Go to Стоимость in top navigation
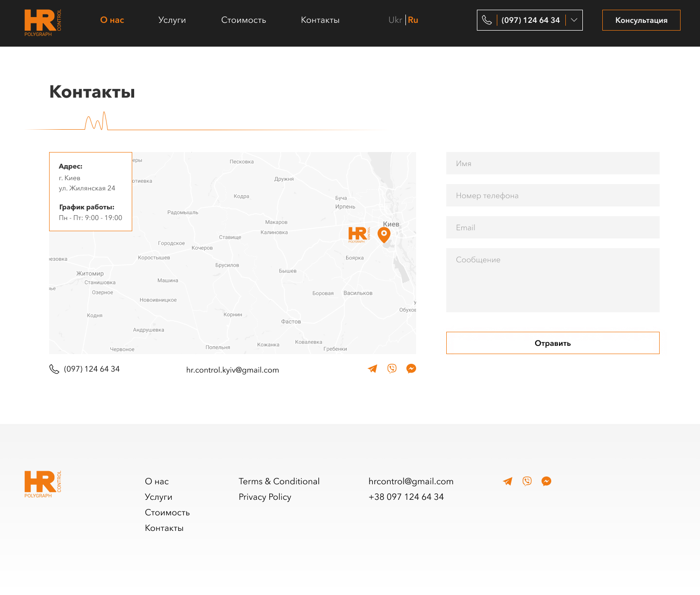 click(x=244, y=20)
